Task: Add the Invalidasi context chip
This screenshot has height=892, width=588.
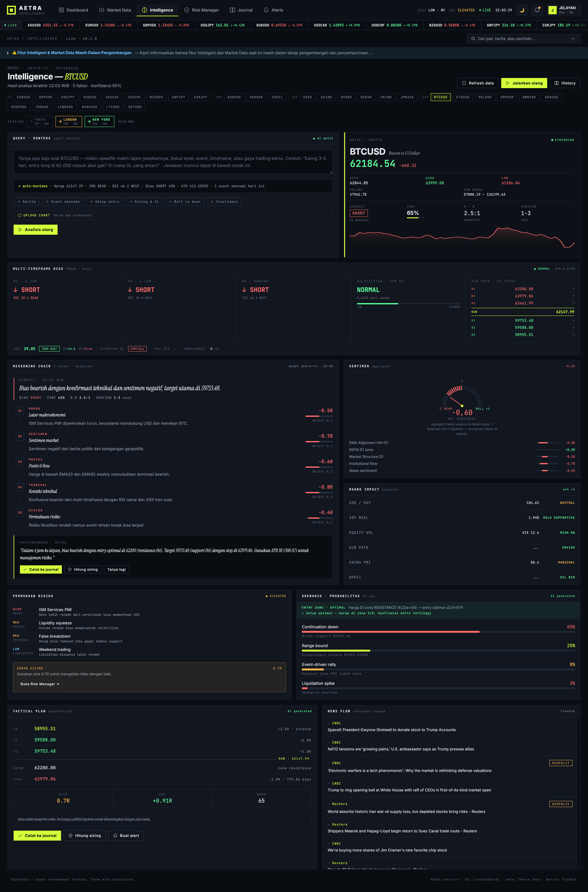Action: pyautogui.click(x=224, y=202)
